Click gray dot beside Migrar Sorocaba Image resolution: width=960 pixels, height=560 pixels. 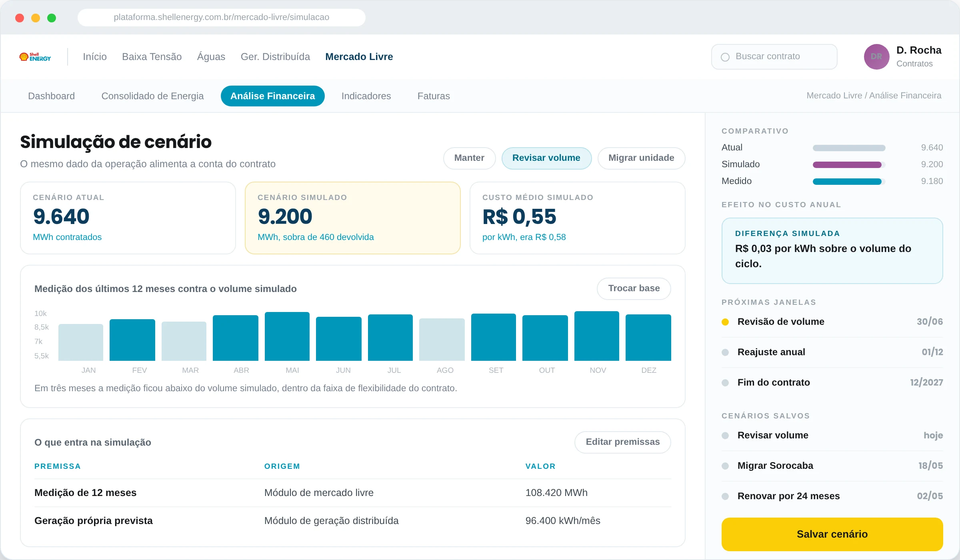click(x=725, y=466)
